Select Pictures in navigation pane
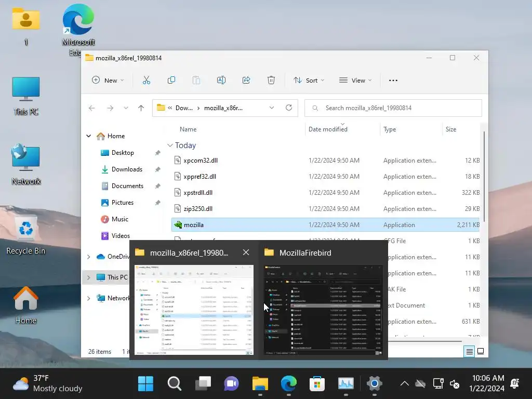The image size is (532, 399). [123, 203]
